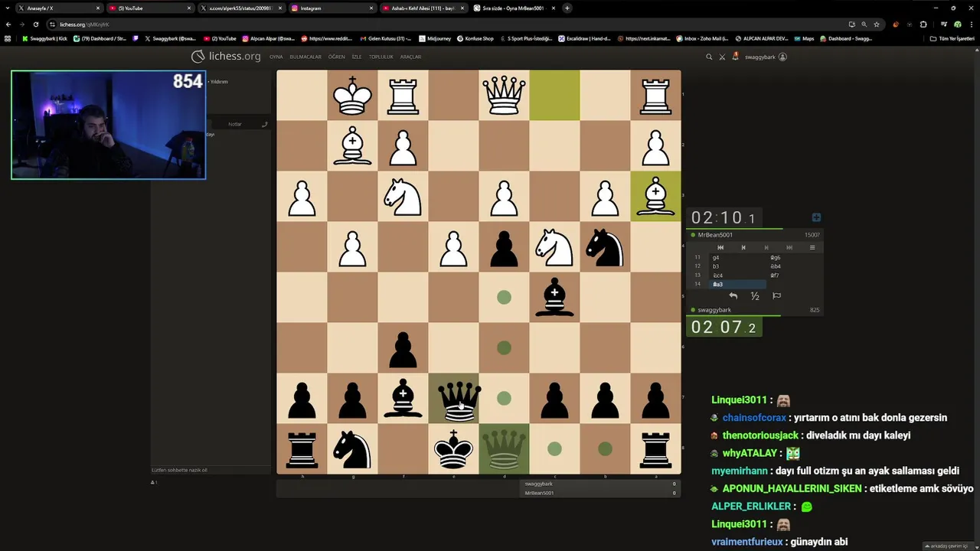The height and width of the screenshot is (551, 980).
Task: Open the hamburger menu beside move navigation
Action: coord(812,247)
